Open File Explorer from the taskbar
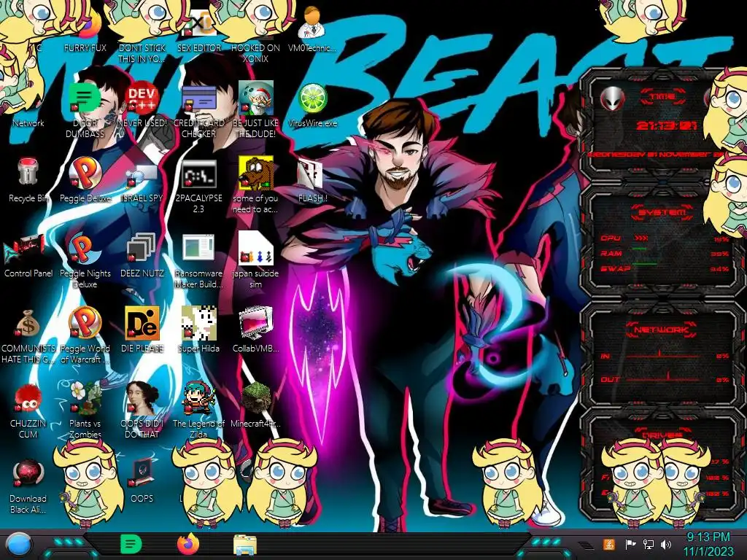Image resolution: width=747 pixels, height=560 pixels. click(x=245, y=545)
